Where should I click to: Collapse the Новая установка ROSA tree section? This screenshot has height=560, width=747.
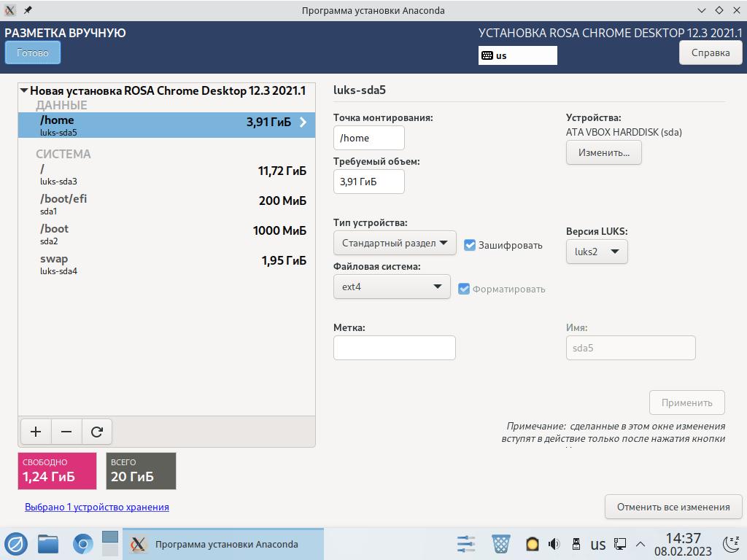24,91
